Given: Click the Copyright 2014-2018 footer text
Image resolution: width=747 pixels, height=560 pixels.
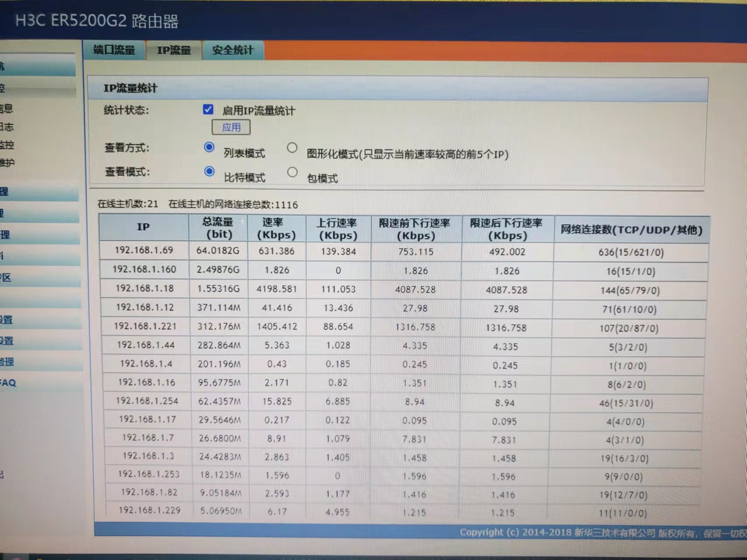Looking at the screenshot, I should (603, 533).
